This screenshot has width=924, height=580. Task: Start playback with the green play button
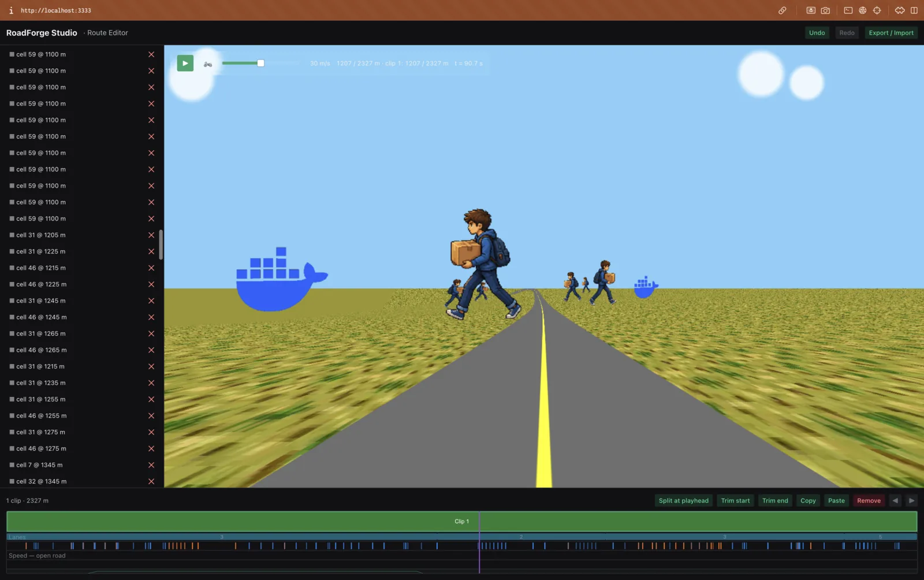click(185, 63)
